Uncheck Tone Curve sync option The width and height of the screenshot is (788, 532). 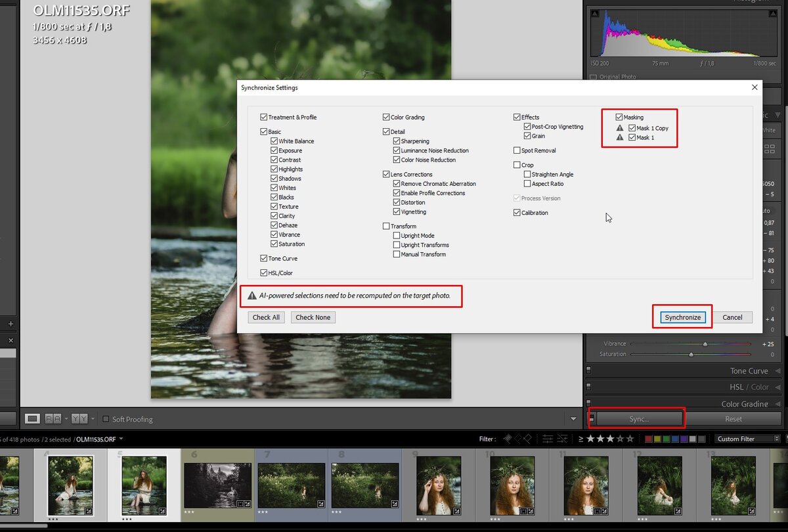(x=264, y=258)
